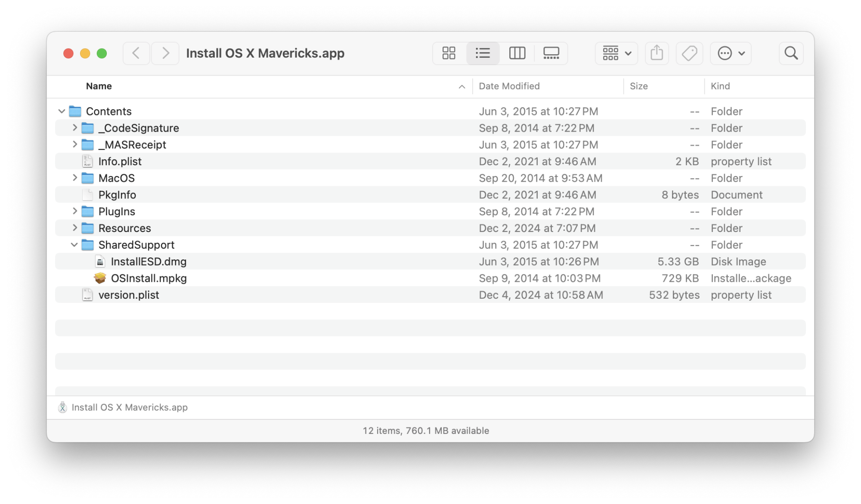Click the Edit Tags button
The image size is (861, 504).
click(x=689, y=53)
